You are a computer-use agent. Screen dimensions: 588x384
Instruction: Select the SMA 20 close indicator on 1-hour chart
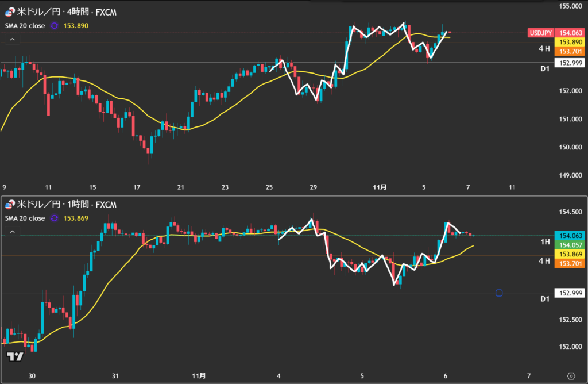(x=24, y=218)
